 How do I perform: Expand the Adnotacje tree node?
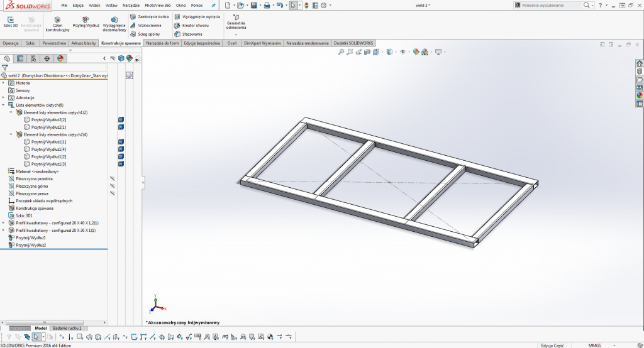pos(3,97)
